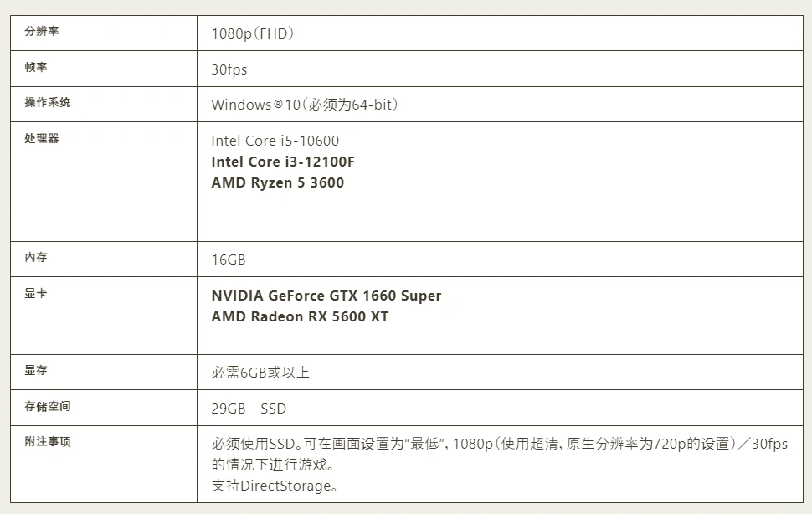Click AMD Radeon RX 5600 XT text

click(300, 316)
